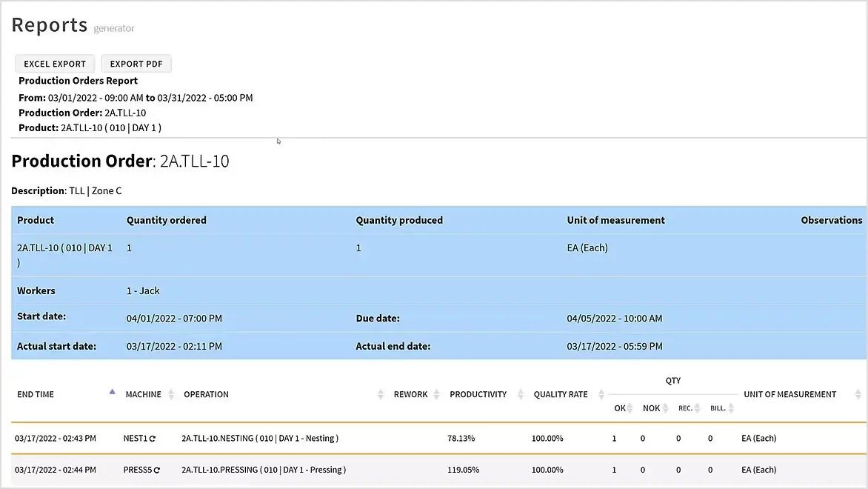Sort by NOK quantity arrows
The image size is (868, 489).
pos(665,408)
